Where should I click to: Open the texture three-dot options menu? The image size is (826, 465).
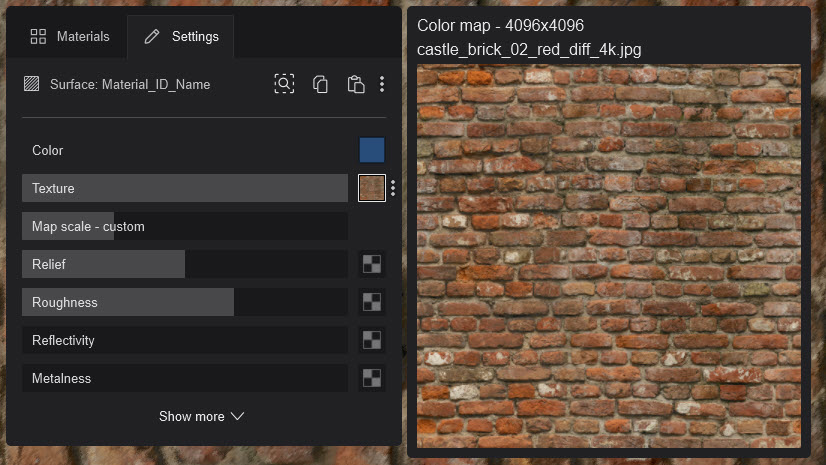[x=393, y=188]
